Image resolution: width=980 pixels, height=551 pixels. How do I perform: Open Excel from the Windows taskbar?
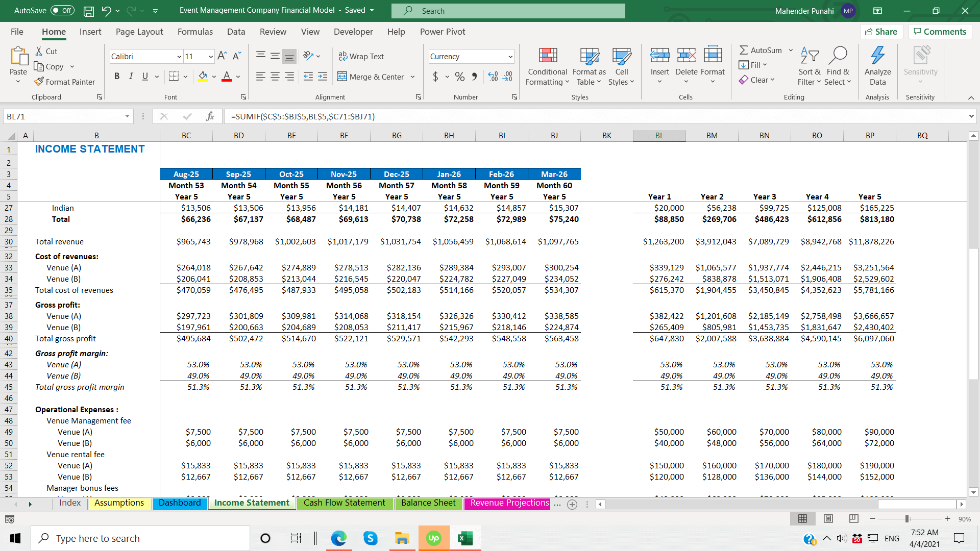(x=465, y=538)
